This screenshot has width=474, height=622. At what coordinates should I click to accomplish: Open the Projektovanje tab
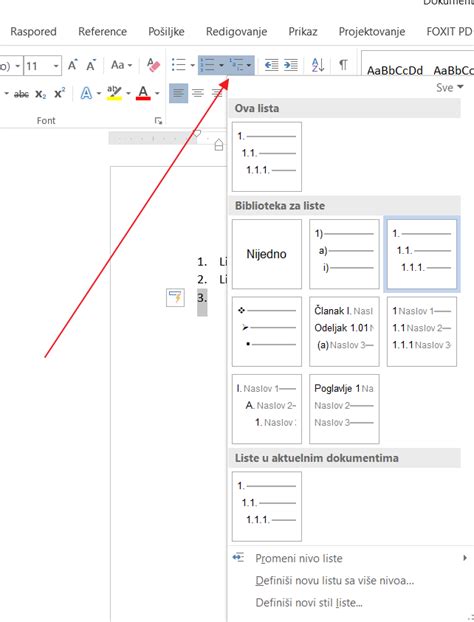372,32
